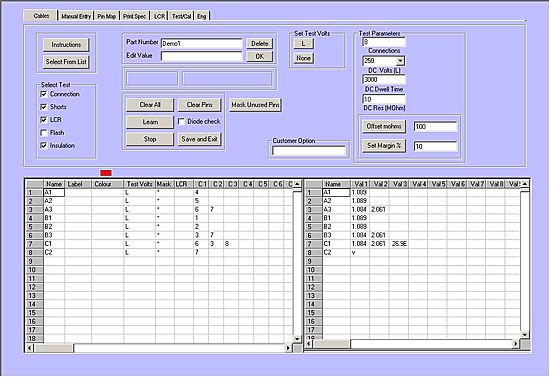The height and width of the screenshot is (377, 550).
Task: Open the DC Volts (L) dropdown
Action: [x=400, y=61]
